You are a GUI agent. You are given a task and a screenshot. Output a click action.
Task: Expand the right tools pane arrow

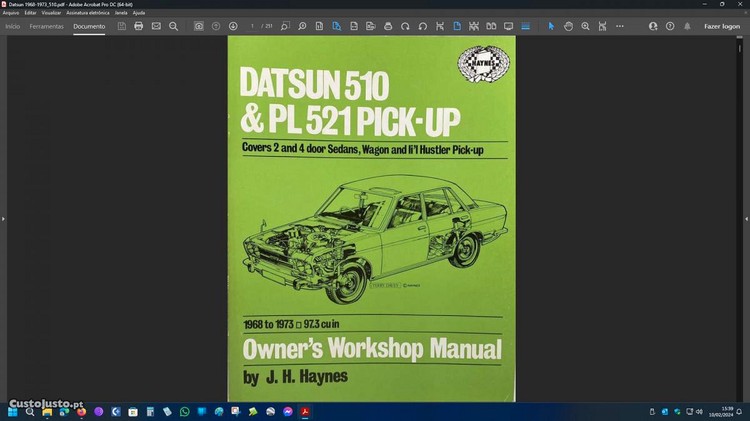(746, 218)
